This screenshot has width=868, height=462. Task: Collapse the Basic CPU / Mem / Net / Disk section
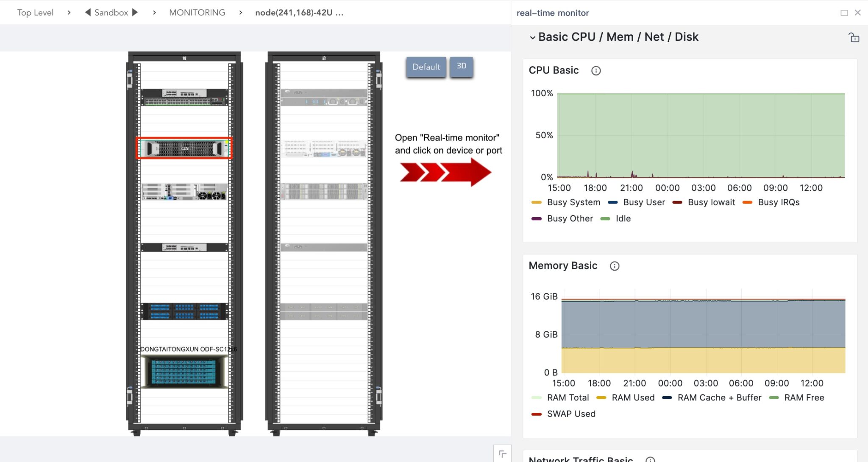[x=532, y=37]
